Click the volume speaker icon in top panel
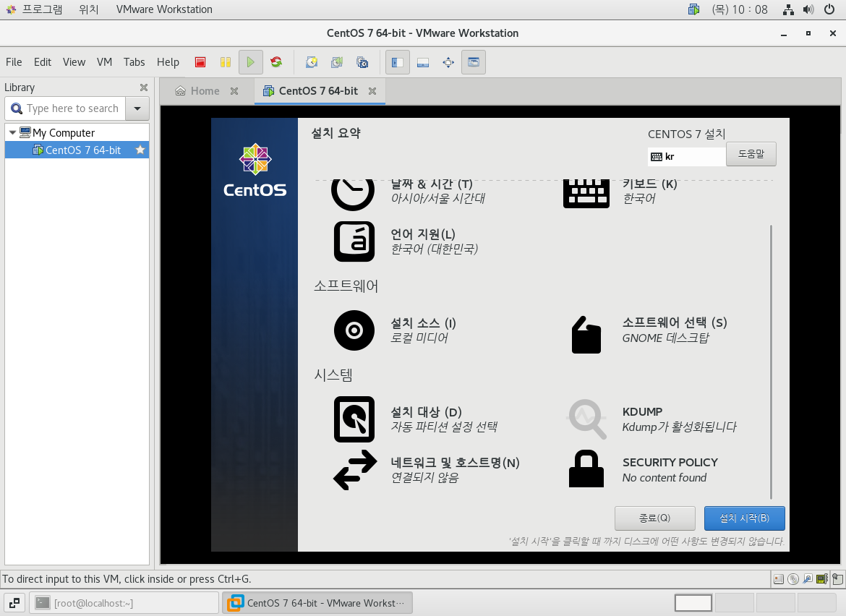846x616 pixels. coord(808,9)
